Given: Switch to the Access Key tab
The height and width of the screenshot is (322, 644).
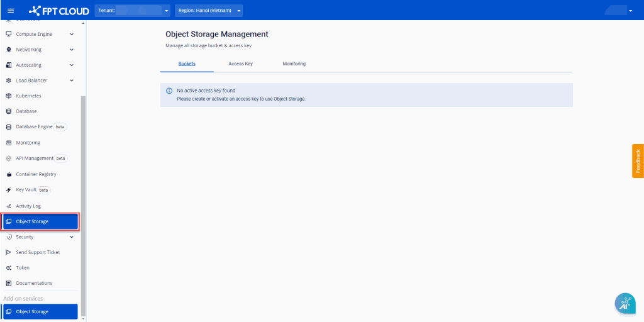Looking at the screenshot, I should pyautogui.click(x=240, y=64).
